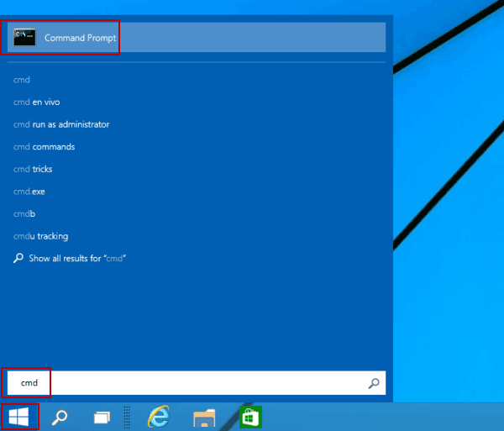Viewport: 504px width, 431px height.
Task: Launch Internet Explorer from the taskbar
Action: (x=159, y=417)
